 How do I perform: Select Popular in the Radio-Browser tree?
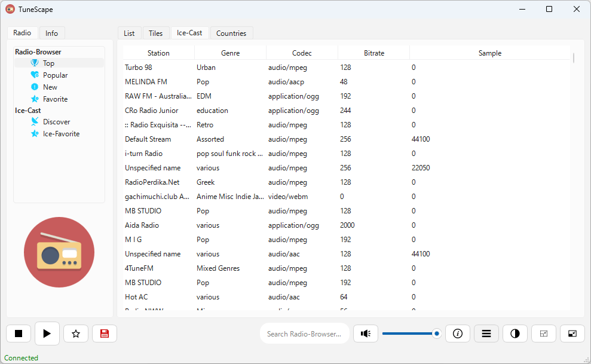tap(55, 75)
